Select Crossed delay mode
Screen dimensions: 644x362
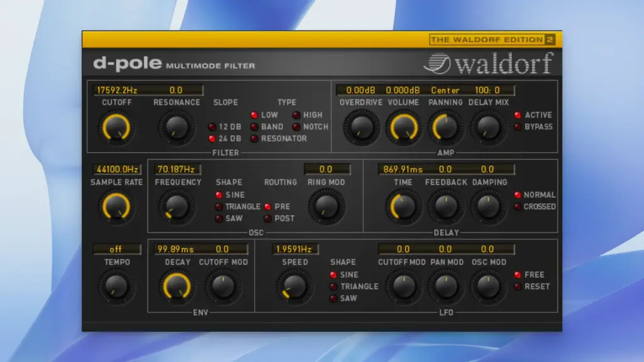pos(518,206)
